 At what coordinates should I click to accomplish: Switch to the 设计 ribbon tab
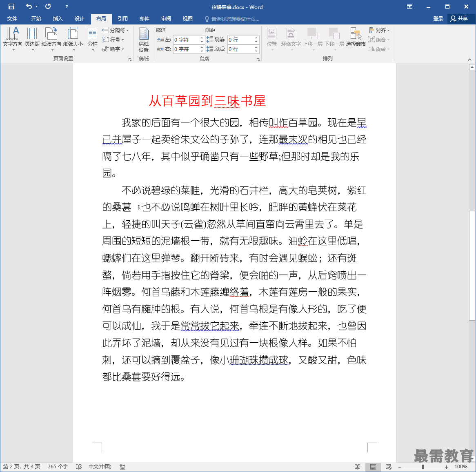[79, 18]
